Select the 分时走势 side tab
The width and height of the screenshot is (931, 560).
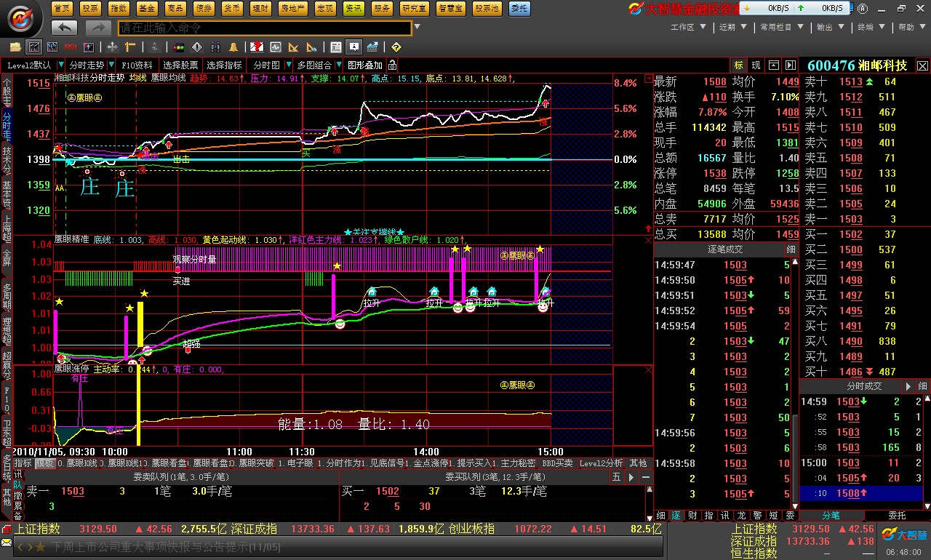click(7, 127)
